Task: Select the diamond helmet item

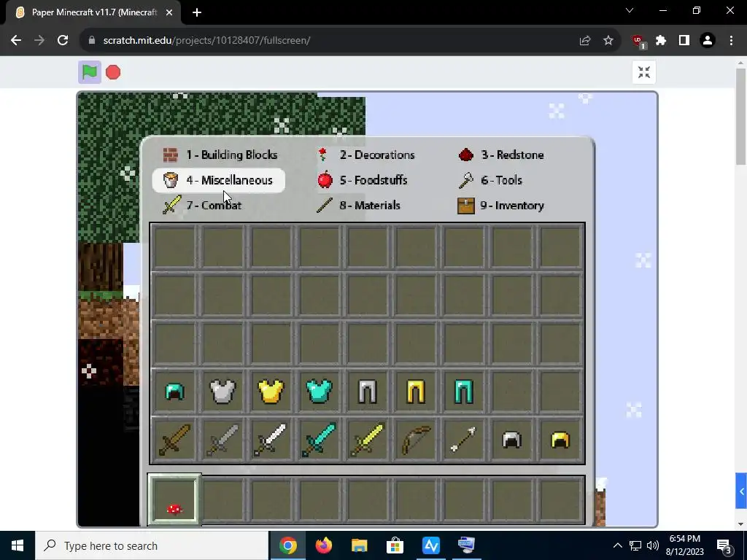Action: click(x=174, y=392)
